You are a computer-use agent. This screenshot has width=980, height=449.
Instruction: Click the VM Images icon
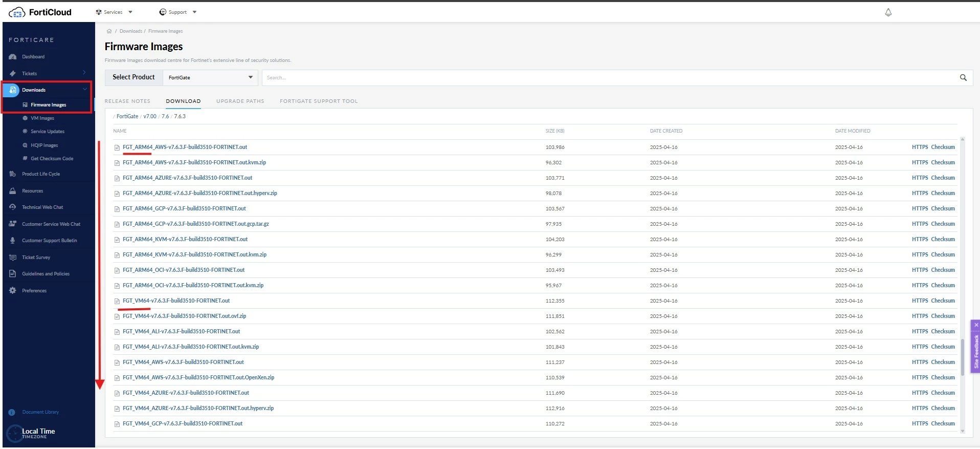(x=25, y=118)
